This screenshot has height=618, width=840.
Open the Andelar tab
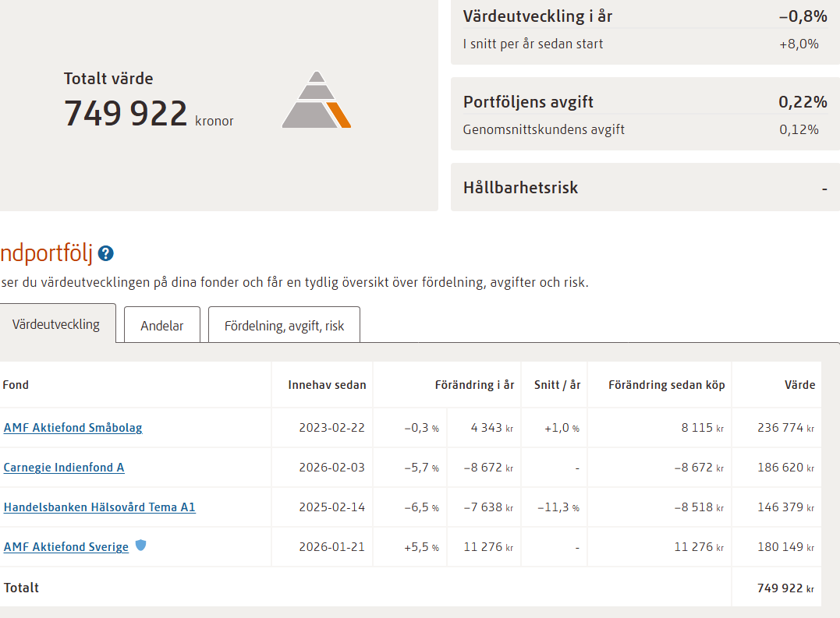pos(162,326)
